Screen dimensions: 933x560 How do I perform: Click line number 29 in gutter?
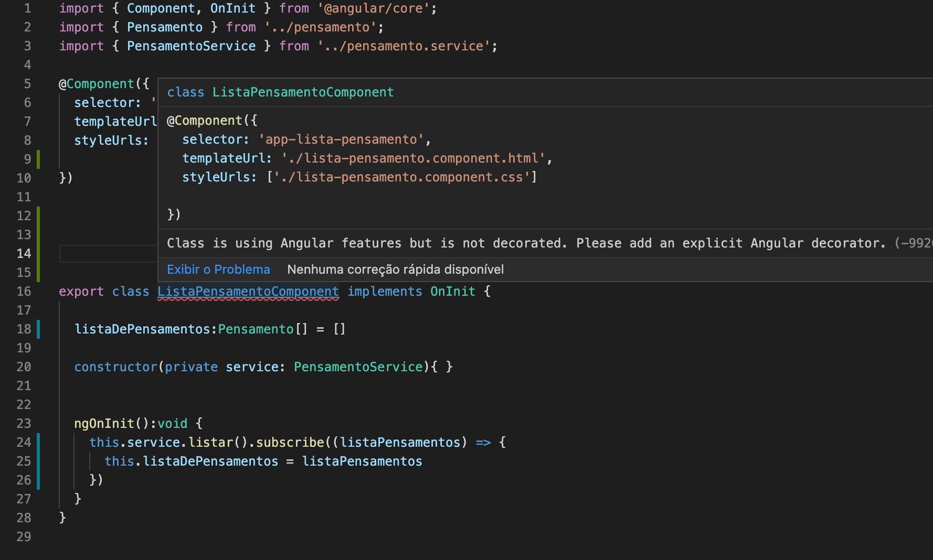click(x=24, y=537)
